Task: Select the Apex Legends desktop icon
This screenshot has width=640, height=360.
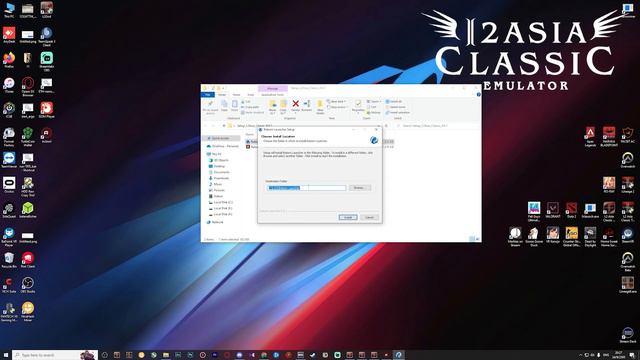Action: click(590, 136)
